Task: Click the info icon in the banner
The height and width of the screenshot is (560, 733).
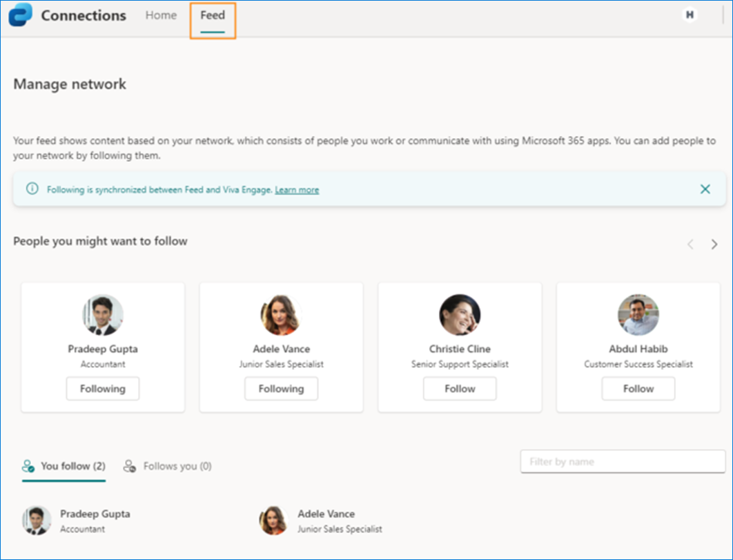Action: 32,189
